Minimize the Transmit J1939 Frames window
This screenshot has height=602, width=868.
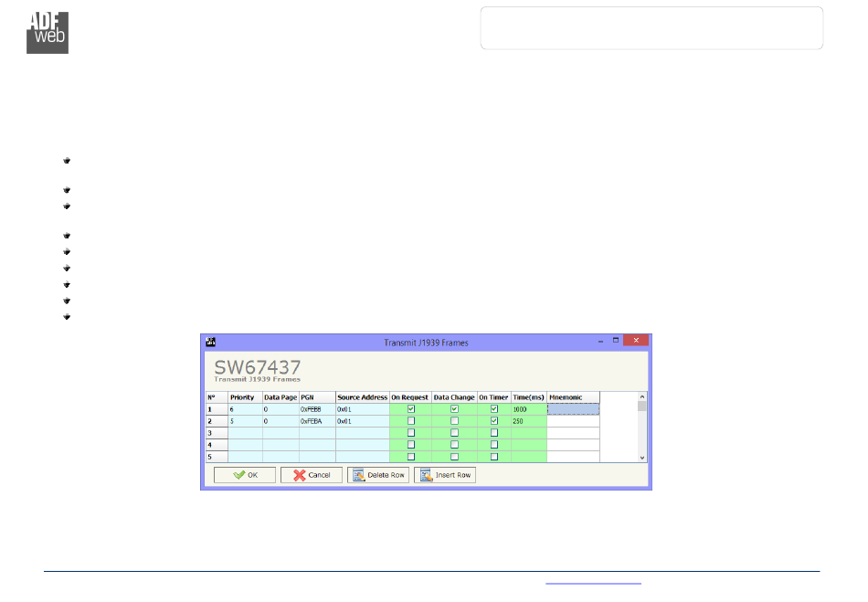tap(600, 342)
